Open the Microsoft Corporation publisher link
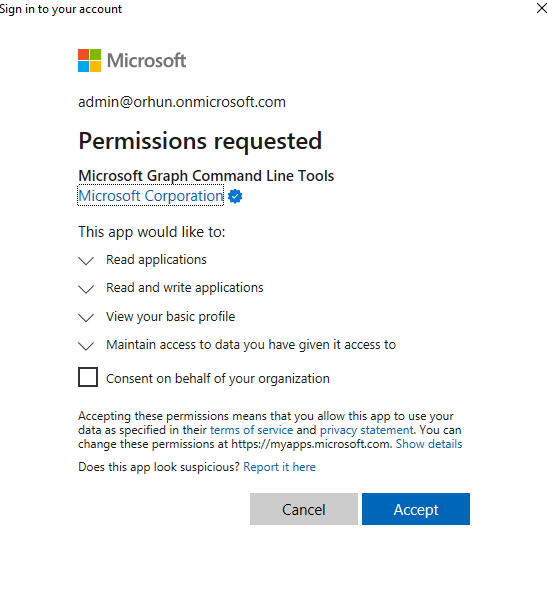Viewport: 549px width, 610px height. (x=151, y=196)
